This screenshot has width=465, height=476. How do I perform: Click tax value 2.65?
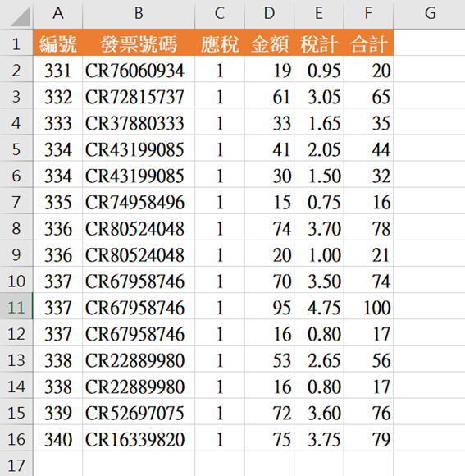click(x=319, y=359)
